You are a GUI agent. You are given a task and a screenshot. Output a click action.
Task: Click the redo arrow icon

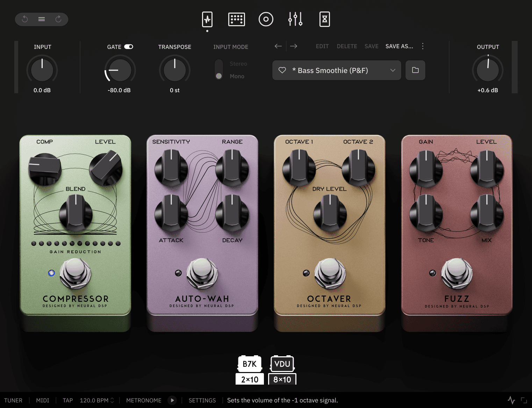point(58,19)
